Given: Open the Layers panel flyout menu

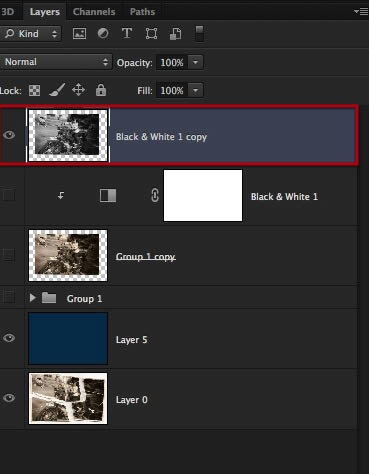Looking at the screenshot, I should pos(361,12).
